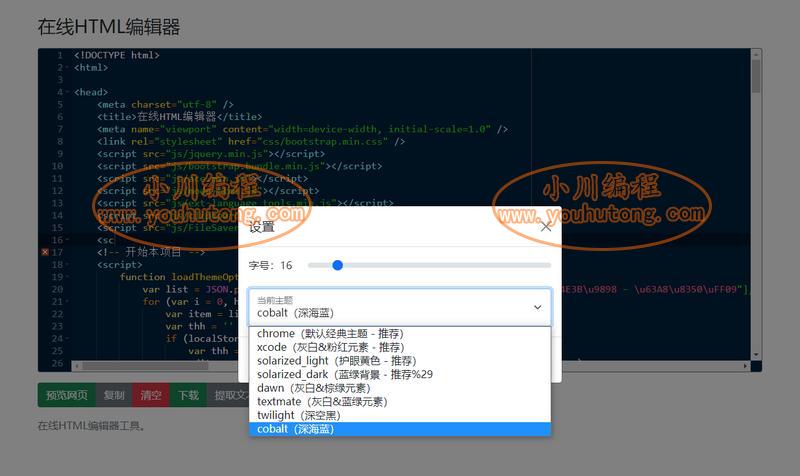Click the scroll-down arrow of the editor

(756, 355)
